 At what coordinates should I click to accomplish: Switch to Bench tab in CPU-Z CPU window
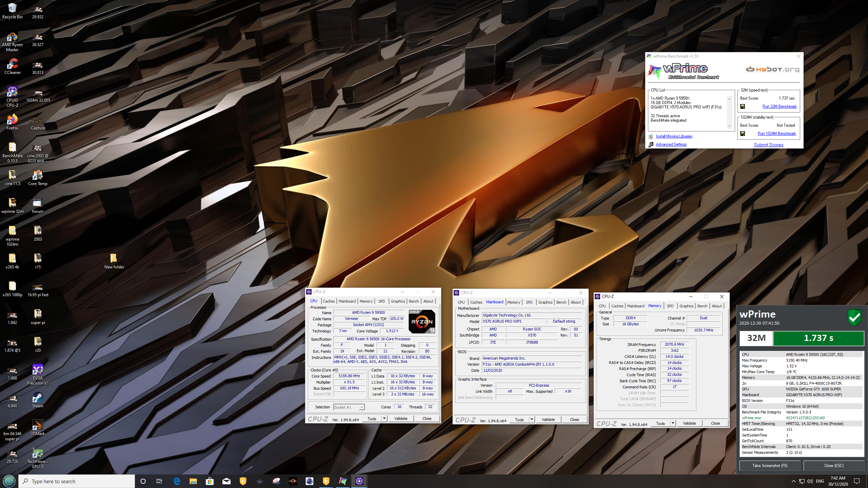pyautogui.click(x=414, y=301)
